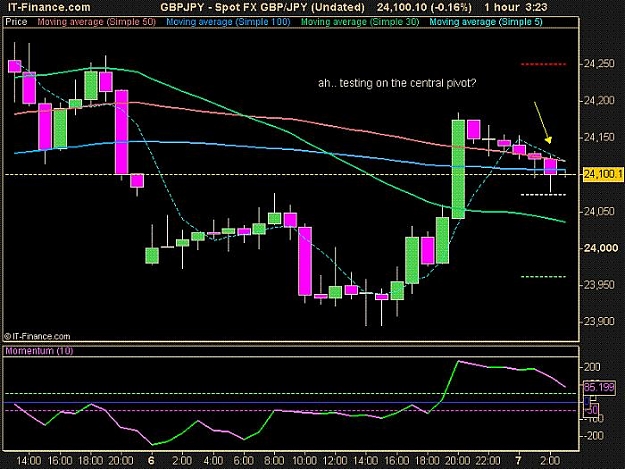This screenshot has height=469, width=625.
Task: Click the '1 hour' timeframe text
Action: 501,7
